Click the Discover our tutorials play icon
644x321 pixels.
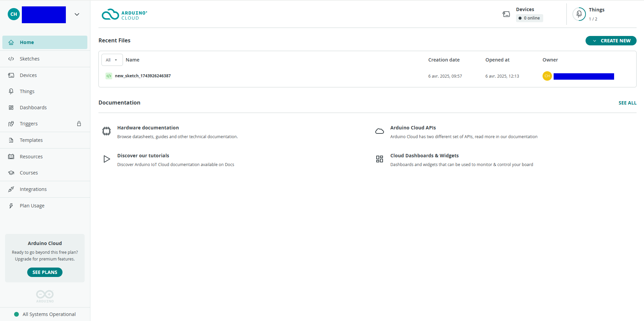106,159
